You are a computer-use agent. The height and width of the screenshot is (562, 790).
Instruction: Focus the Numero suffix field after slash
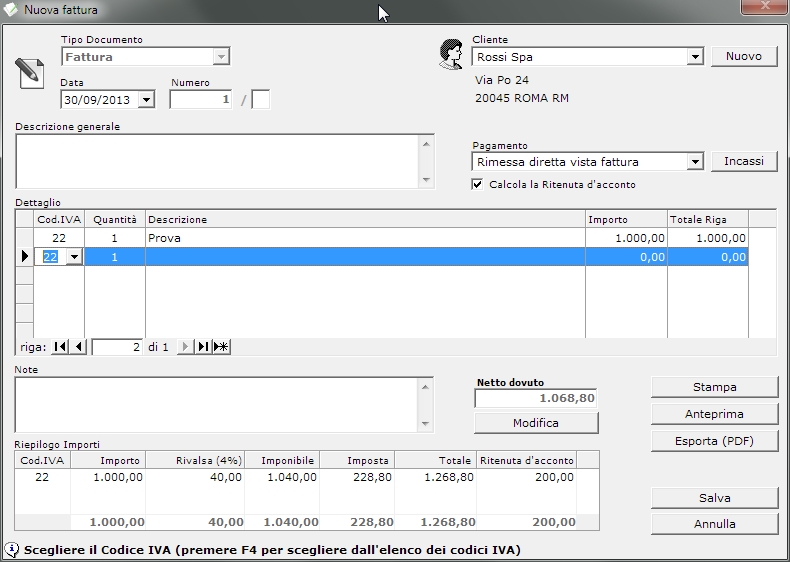point(260,100)
